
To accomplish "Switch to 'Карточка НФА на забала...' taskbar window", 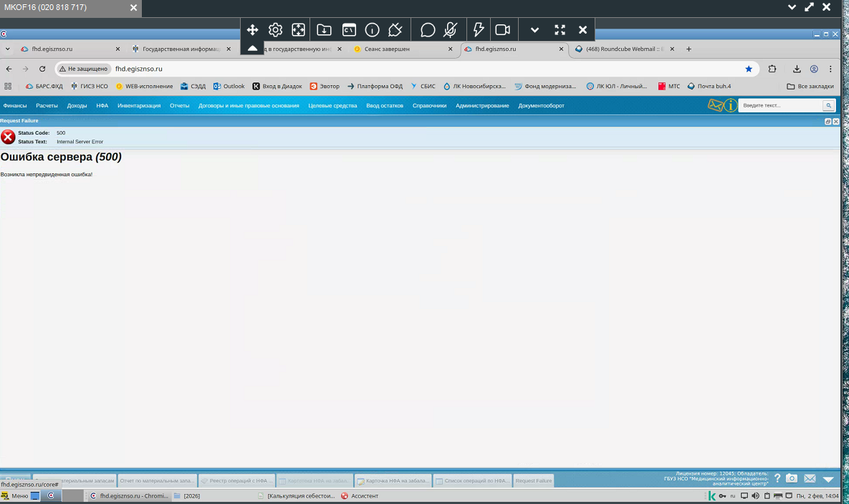I will coord(393,480).
